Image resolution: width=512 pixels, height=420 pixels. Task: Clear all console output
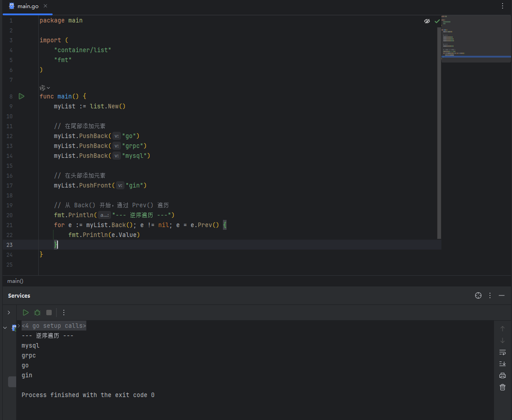[503, 387]
